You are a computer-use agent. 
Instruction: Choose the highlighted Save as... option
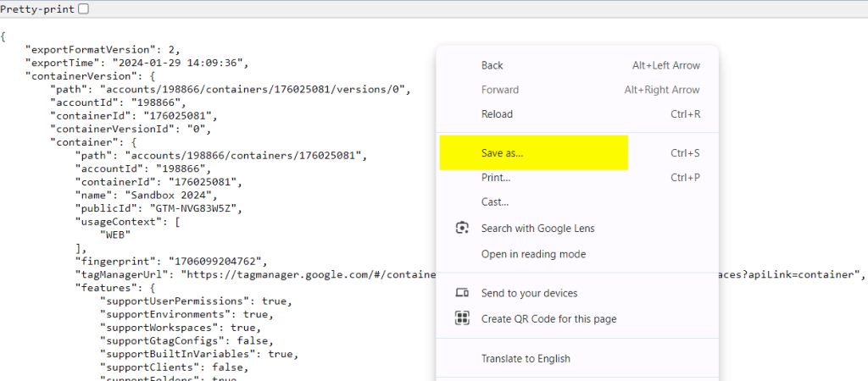tap(503, 153)
